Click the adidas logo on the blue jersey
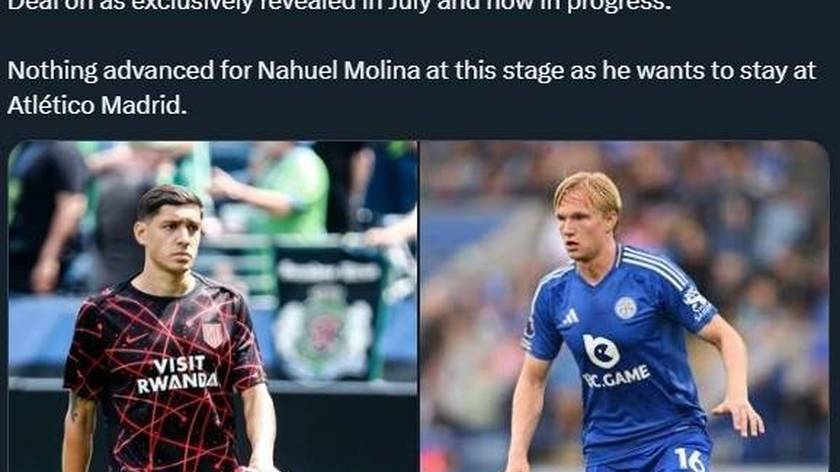Screen dimensions: 840x472 [x=569, y=318]
